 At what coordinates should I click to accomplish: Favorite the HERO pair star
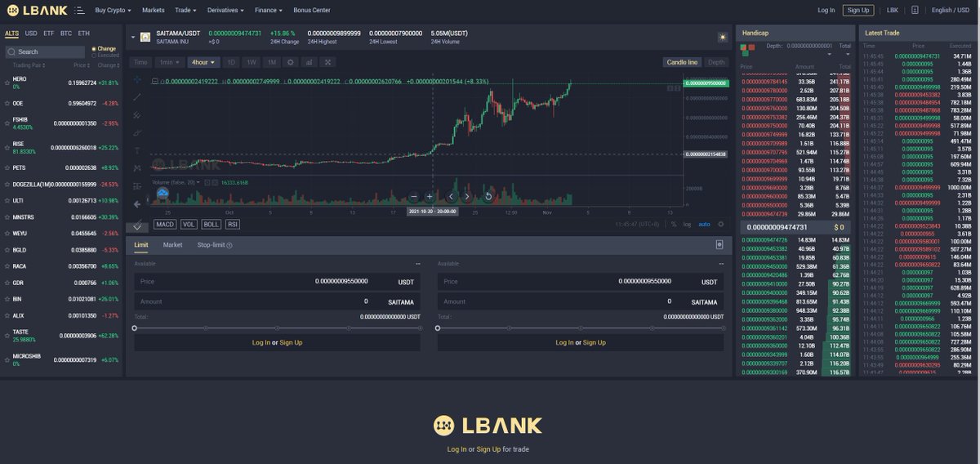(x=7, y=83)
